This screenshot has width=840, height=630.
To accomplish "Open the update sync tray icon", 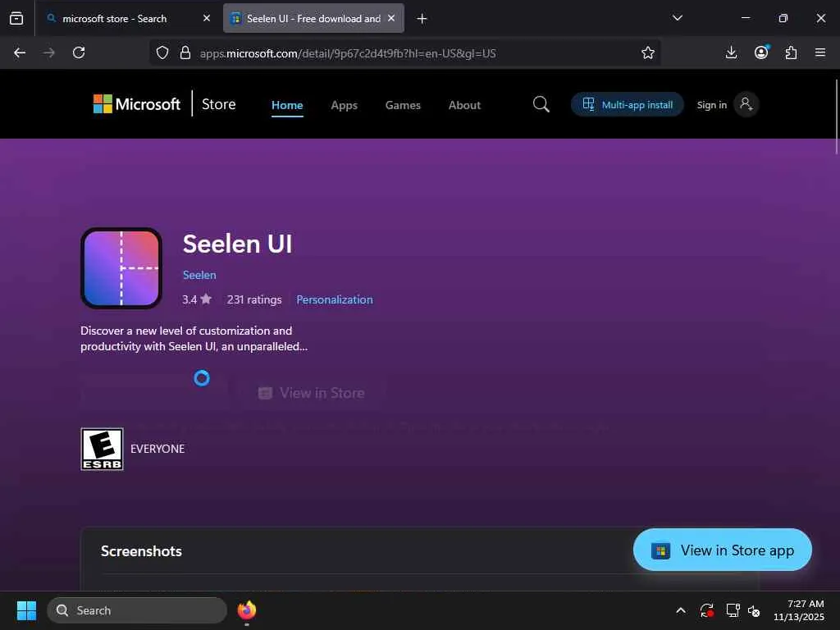I will point(706,610).
